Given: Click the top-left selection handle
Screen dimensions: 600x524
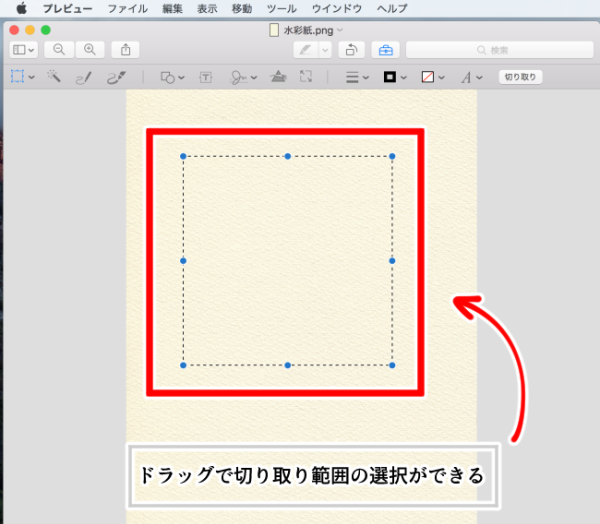Looking at the screenshot, I should click(183, 156).
